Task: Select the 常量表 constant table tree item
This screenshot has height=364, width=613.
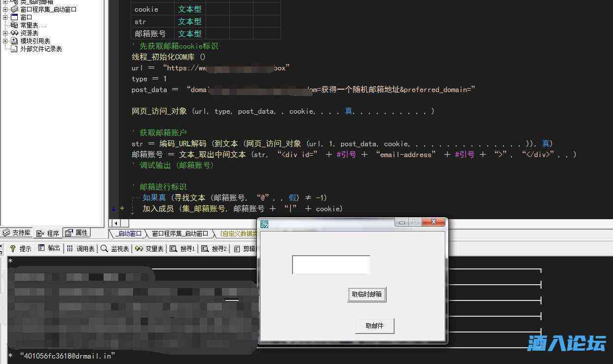Action: click(x=28, y=25)
